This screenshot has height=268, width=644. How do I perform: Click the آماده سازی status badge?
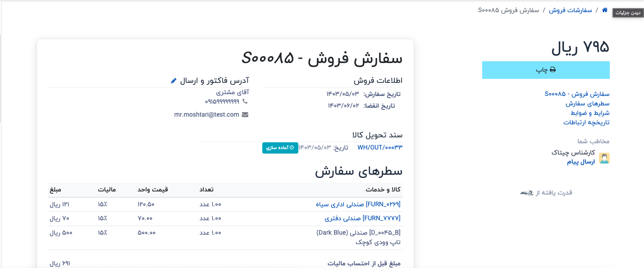(280, 148)
